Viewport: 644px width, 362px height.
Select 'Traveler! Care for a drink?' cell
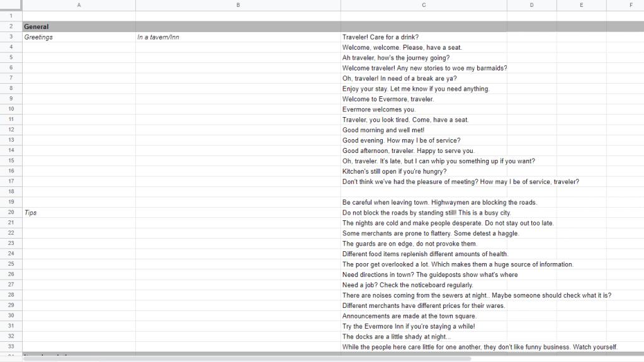424,37
